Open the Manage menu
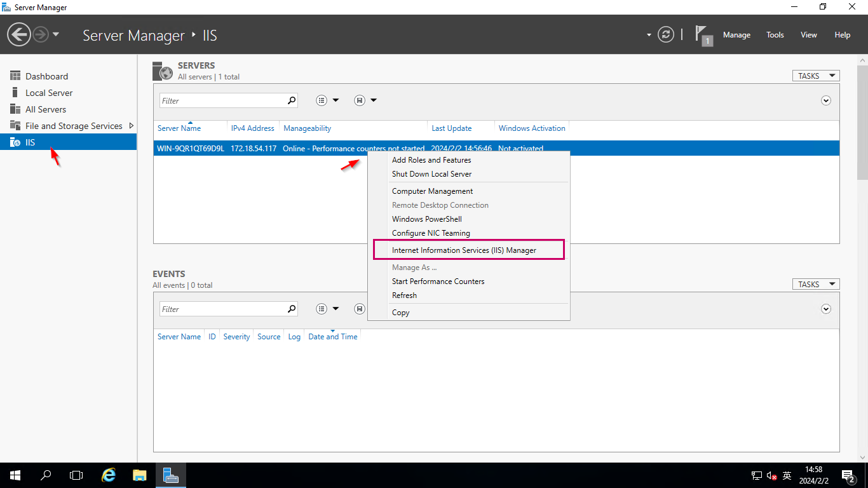Viewport: 868px width, 488px height. coord(736,35)
